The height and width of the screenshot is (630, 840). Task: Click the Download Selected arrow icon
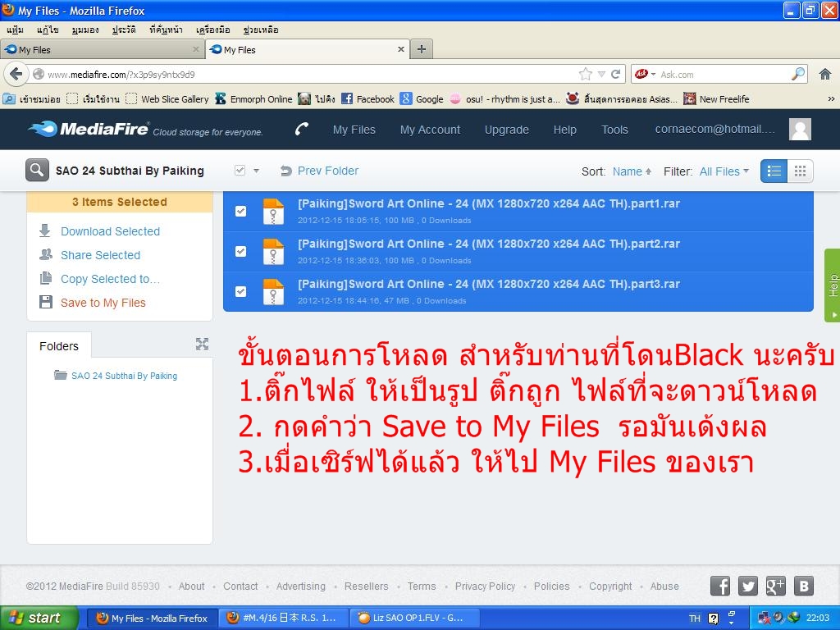point(45,231)
